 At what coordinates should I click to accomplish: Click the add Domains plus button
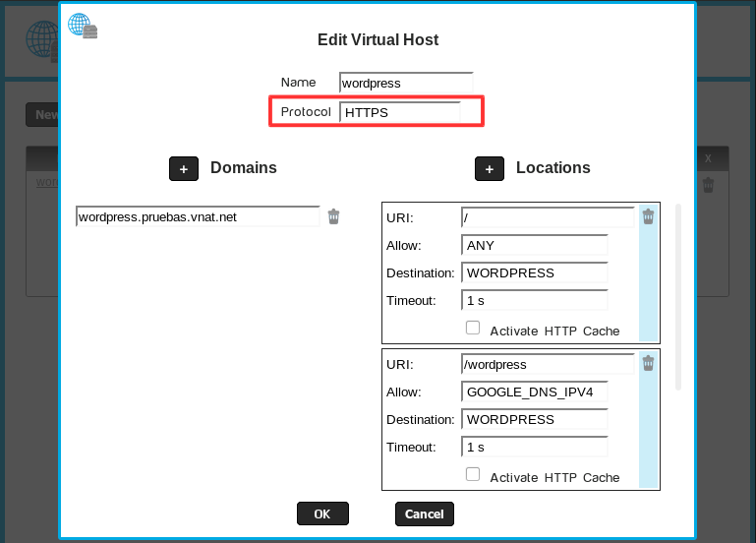click(184, 169)
